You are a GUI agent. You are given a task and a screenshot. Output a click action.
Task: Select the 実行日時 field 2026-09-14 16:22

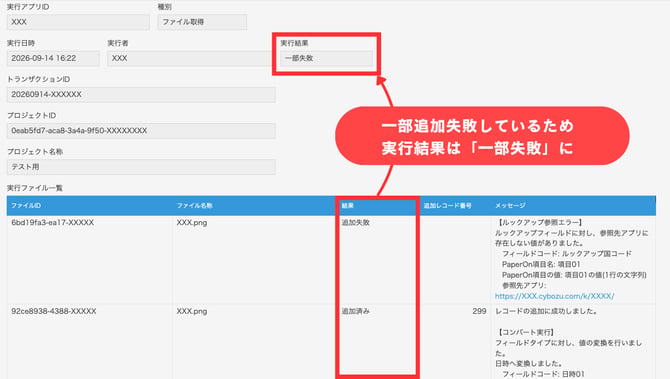(53, 59)
